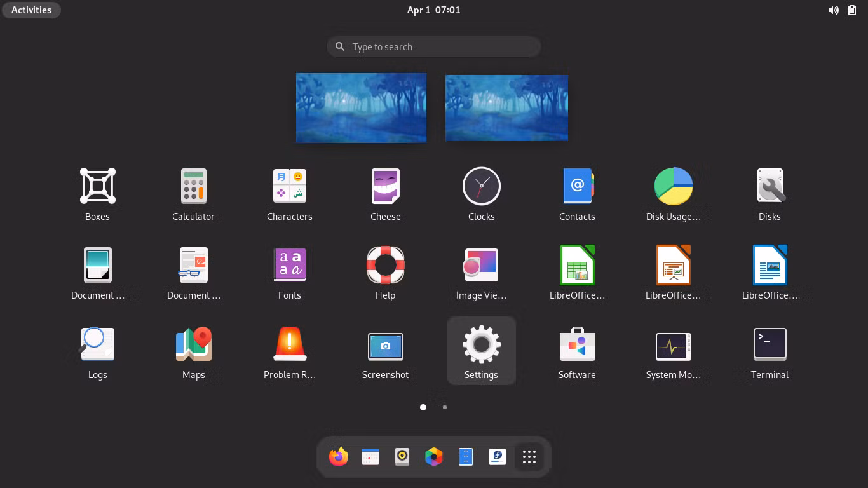
Task: Launch the Software store app
Action: [577, 351]
